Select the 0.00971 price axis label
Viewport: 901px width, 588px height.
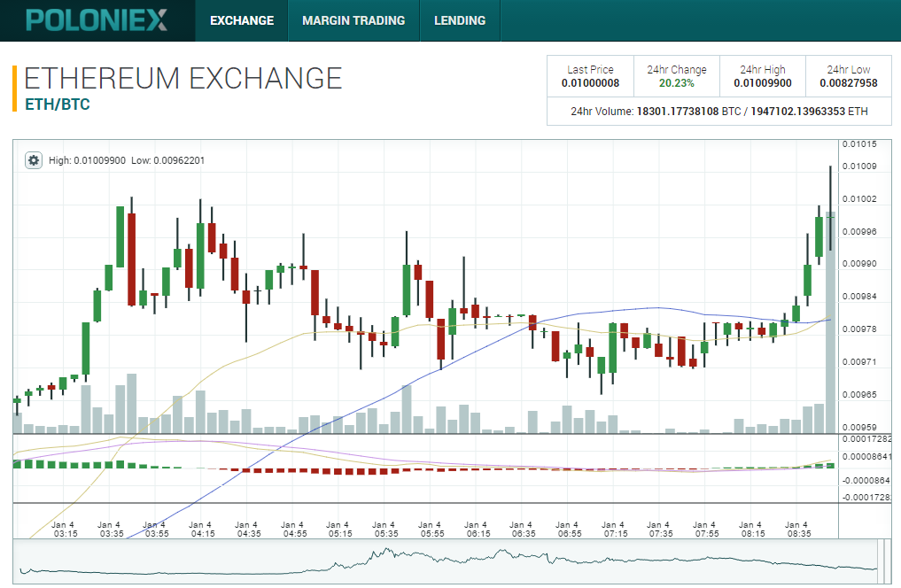pyautogui.click(x=859, y=362)
